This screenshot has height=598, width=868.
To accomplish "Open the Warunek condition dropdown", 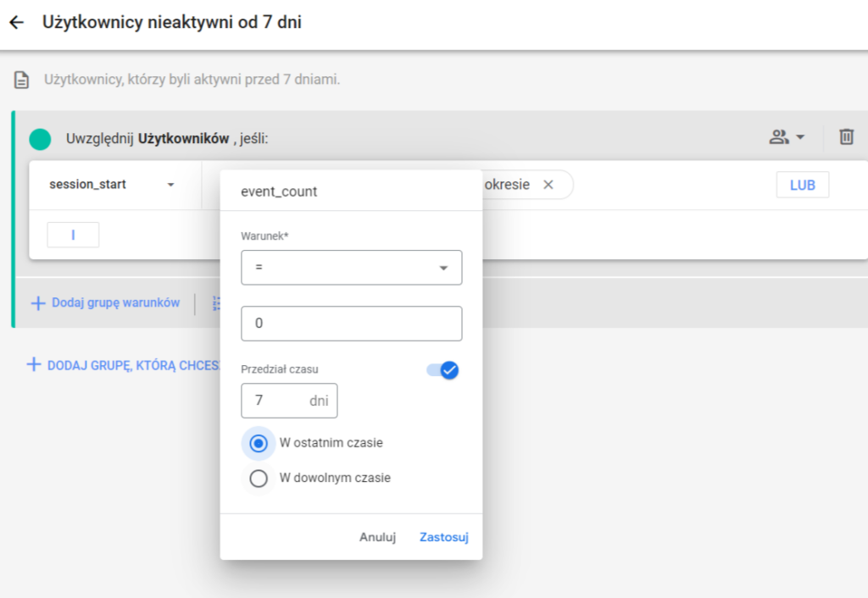I will pos(352,268).
